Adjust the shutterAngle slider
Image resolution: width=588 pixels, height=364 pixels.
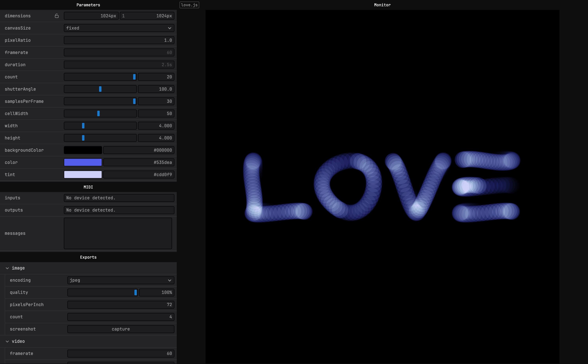[100, 89]
